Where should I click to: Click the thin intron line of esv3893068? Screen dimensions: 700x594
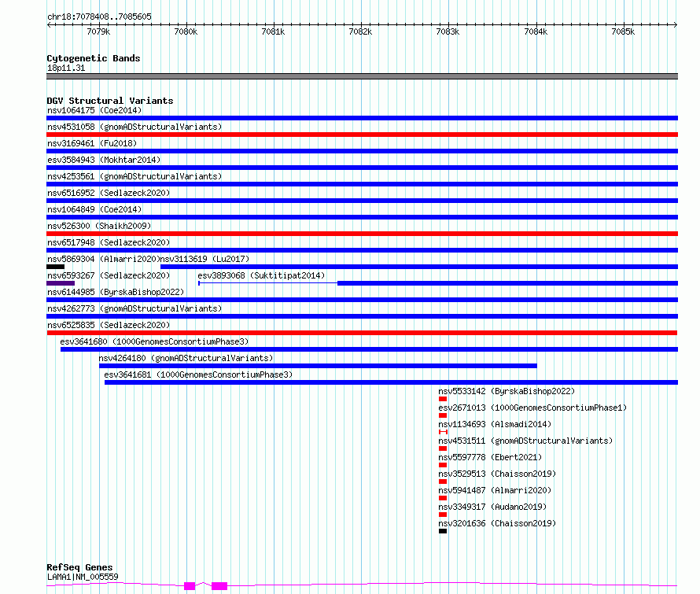coord(268,283)
